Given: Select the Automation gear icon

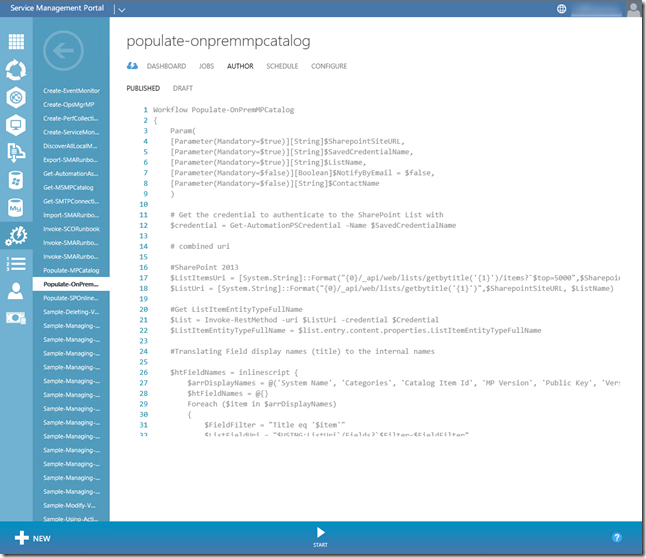Looking at the screenshot, I should click(x=16, y=236).
